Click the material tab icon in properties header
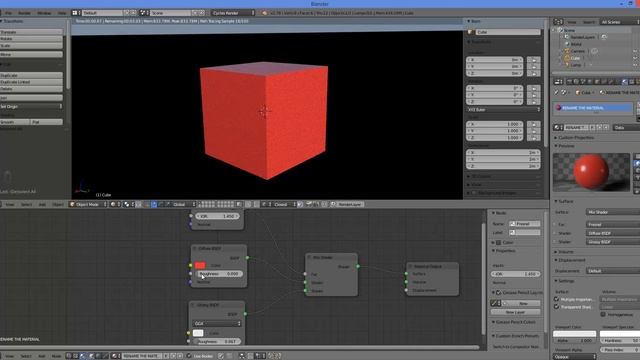Image resolution: width=640 pixels, height=360 pixels. pos(625,82)
